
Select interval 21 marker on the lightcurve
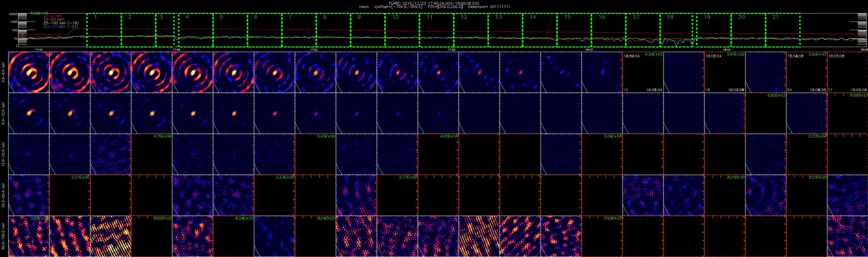(776, 17)
